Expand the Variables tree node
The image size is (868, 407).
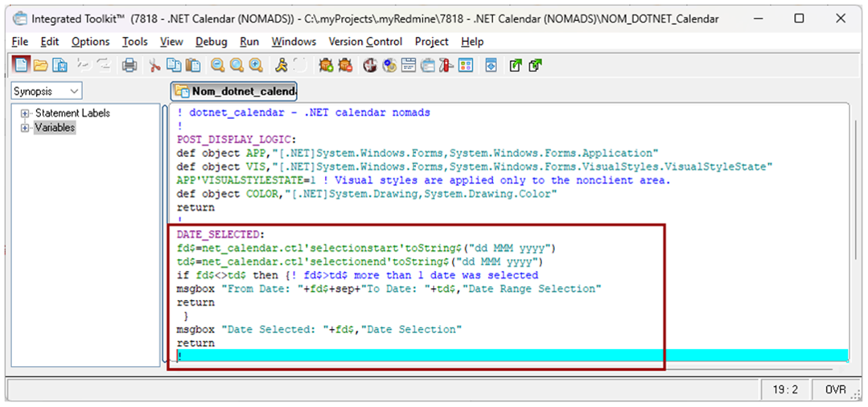click(25, 128)
